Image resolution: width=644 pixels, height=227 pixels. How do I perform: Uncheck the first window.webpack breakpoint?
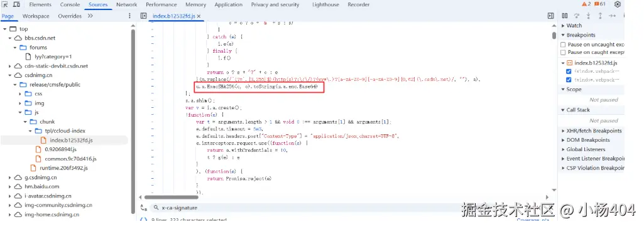tap(569, 71)
